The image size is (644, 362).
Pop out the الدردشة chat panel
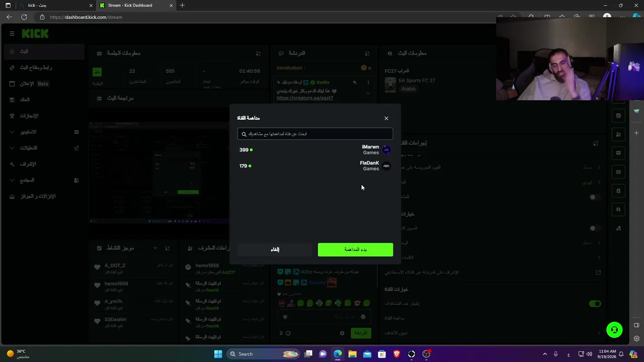click(x=367, y=53)
